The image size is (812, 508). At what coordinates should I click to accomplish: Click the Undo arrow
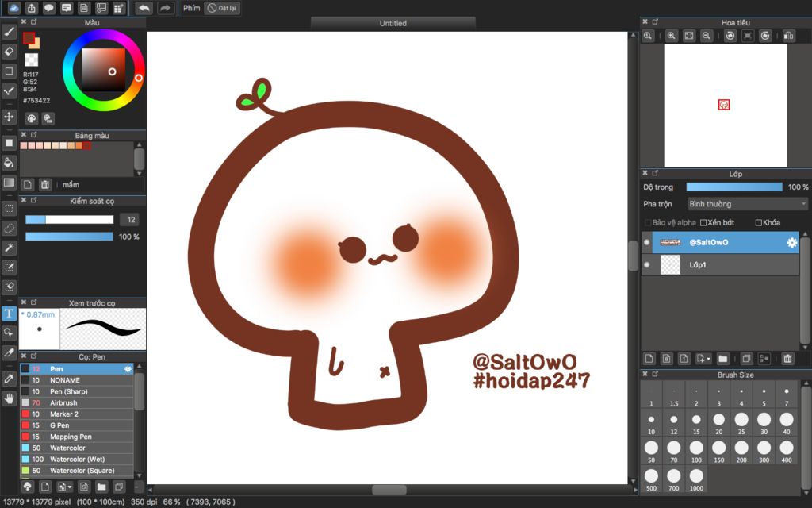click(x=144, y=8)
